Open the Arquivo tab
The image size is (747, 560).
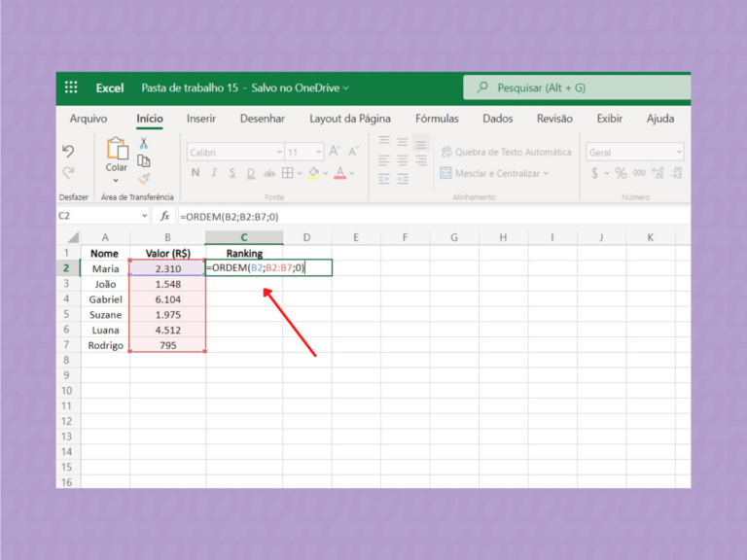89,119
